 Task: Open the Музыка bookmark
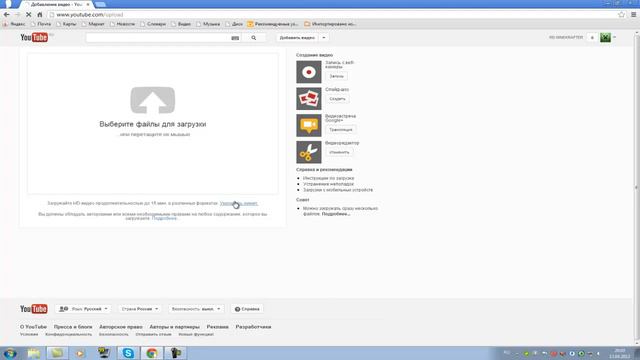pyautogui.click(x=208, y=24)
